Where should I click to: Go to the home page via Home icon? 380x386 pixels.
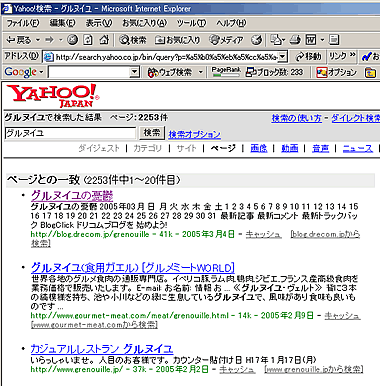coord(104,40)
